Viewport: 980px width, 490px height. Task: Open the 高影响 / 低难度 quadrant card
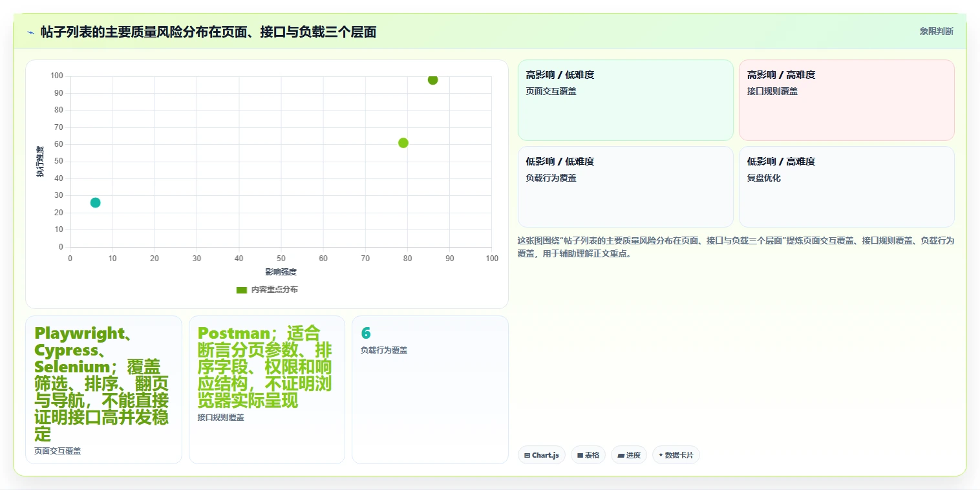[626, 100]
